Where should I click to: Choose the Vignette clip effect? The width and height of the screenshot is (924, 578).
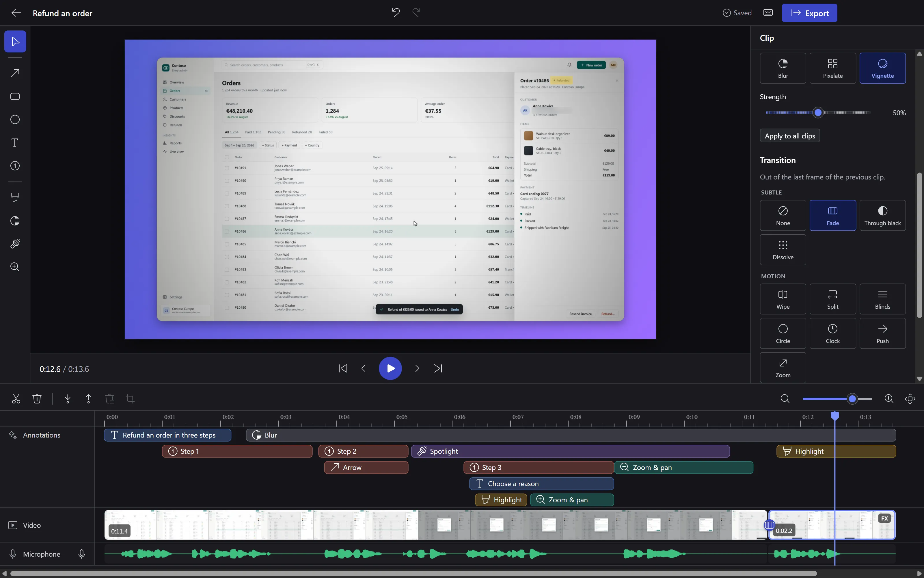[x=882, y=68]
